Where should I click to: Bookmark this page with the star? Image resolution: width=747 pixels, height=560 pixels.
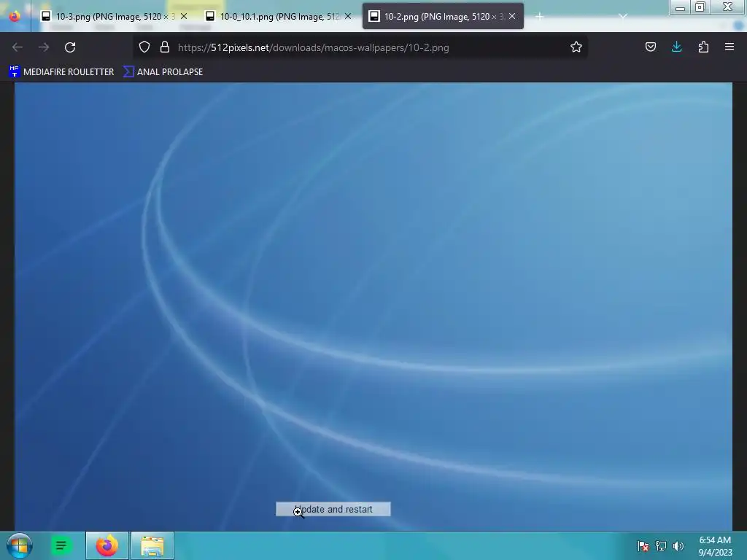[x=576, y=47]
